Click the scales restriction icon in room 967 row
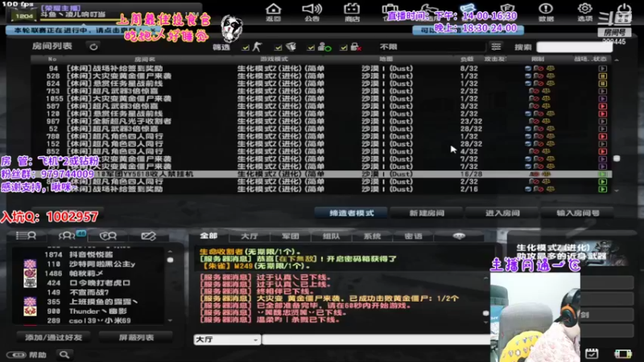644x362 pixels. (x=546, y=121)
